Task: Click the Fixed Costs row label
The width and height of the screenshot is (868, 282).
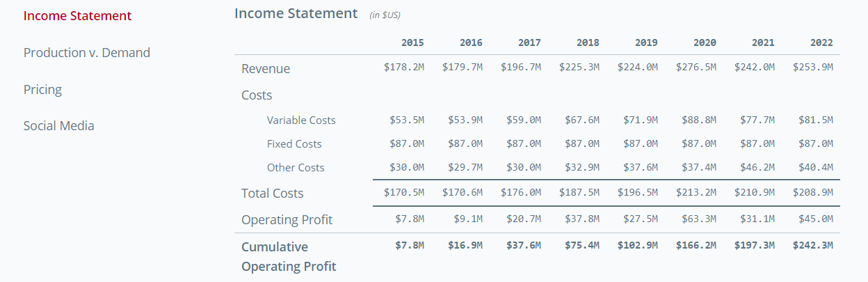Action: (294, 144)
